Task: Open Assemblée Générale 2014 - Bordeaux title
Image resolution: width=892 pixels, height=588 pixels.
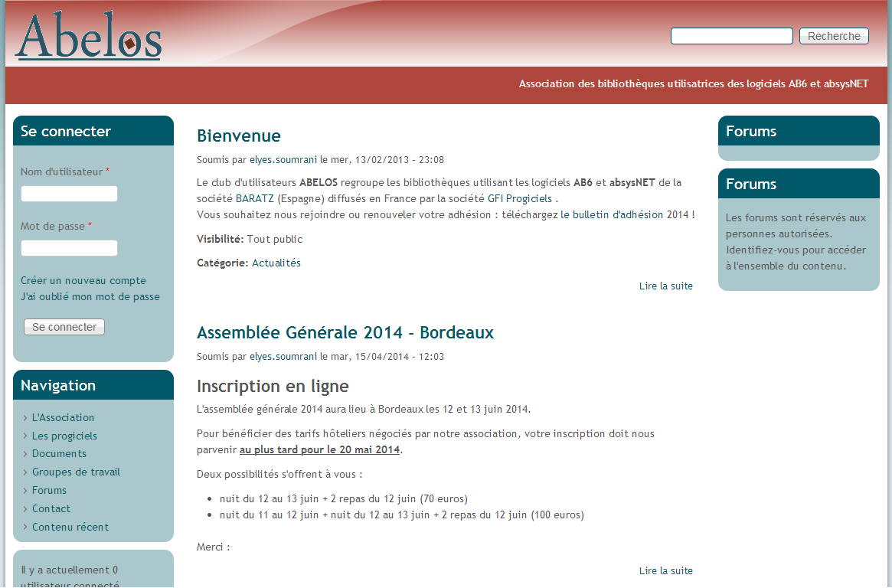Action: click(x=345, y=332)
